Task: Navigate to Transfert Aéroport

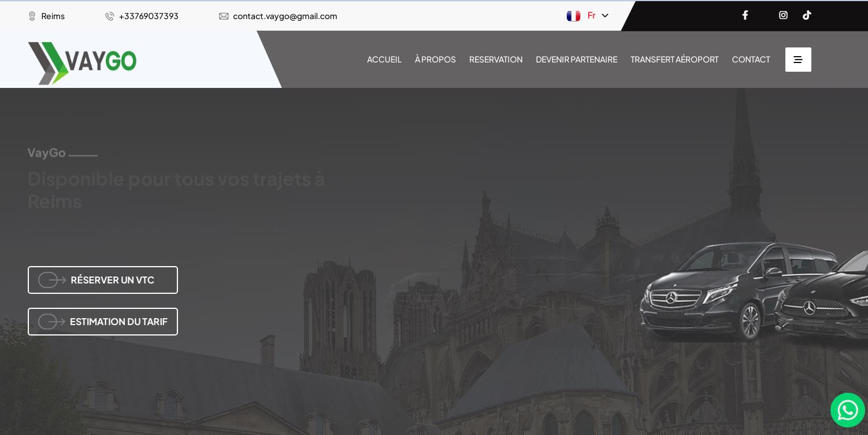Action: (674, 60)
